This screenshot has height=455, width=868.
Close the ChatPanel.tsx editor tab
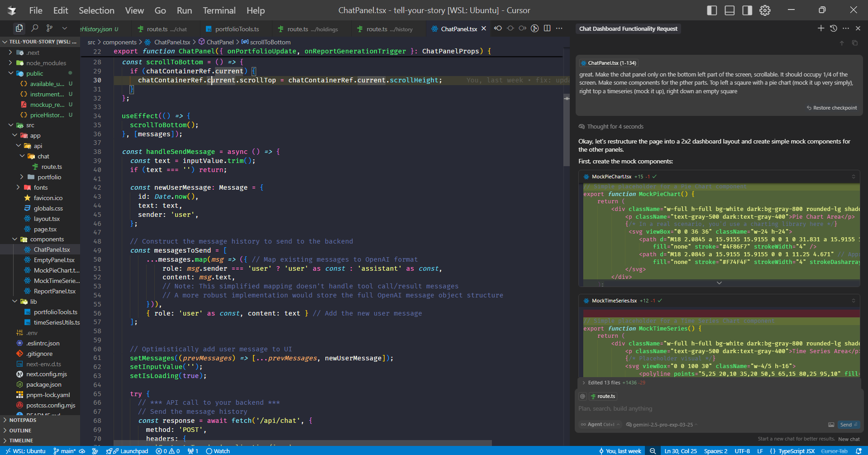coord(484,29)
